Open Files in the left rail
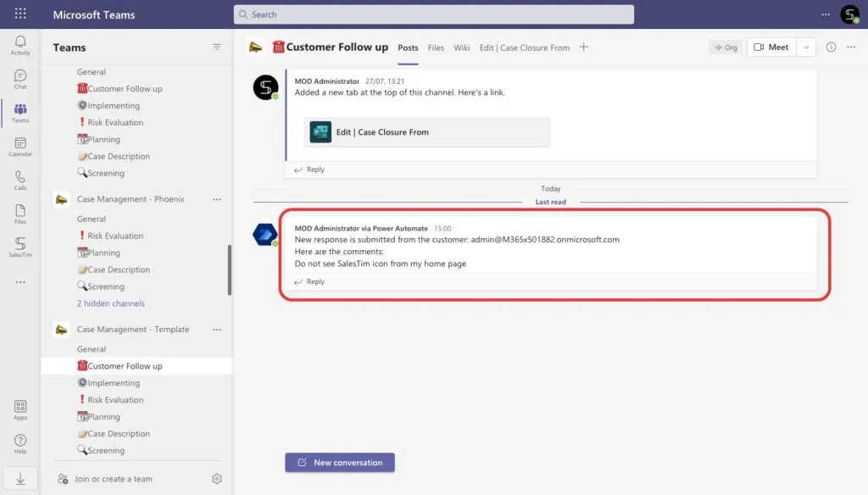Image resolution: width=868 pixels, height=495 pixels. (20, 214)
